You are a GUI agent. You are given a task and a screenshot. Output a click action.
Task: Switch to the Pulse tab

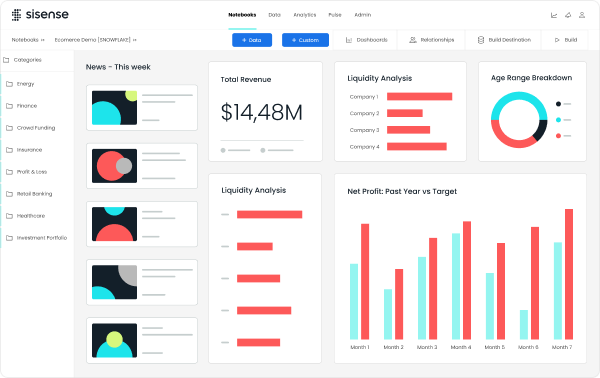tap(335, 15)
